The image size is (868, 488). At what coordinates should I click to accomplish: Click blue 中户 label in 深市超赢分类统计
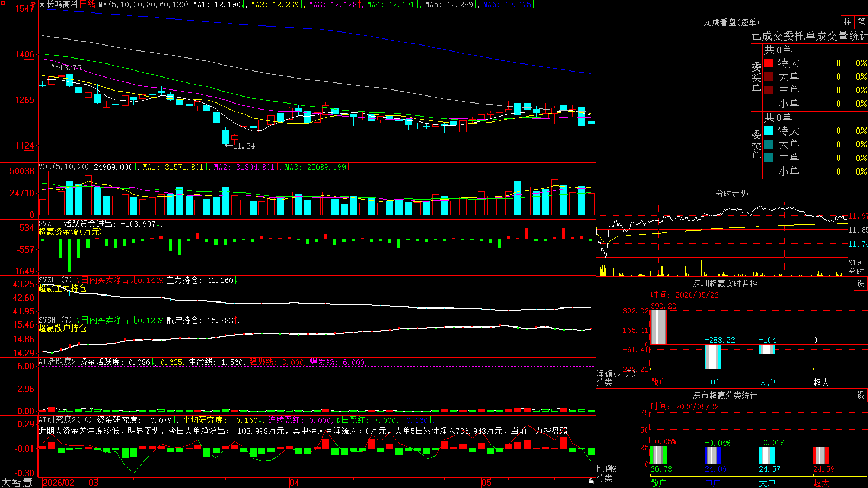click(713, 483)
